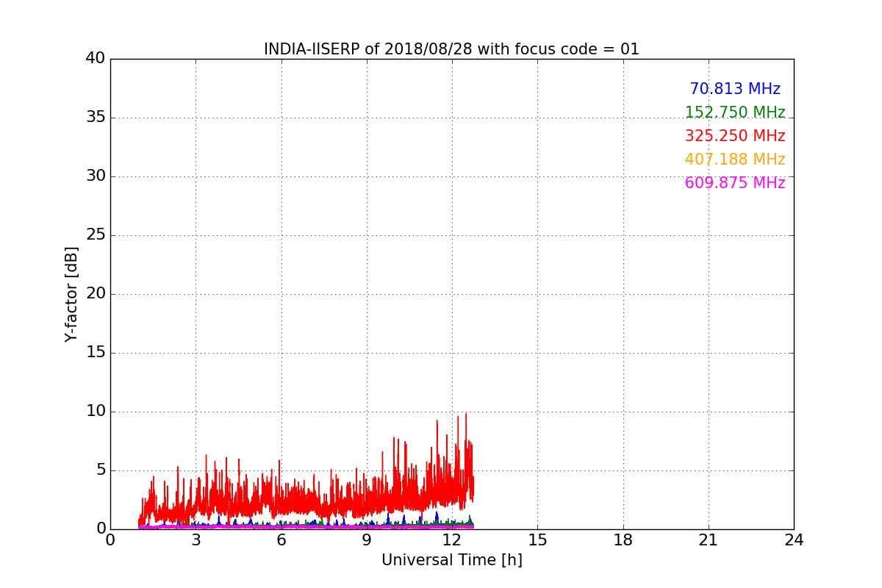Click the y-axis tick value 5
Viewport: 882px width, 588px height.
click(101, 470)
